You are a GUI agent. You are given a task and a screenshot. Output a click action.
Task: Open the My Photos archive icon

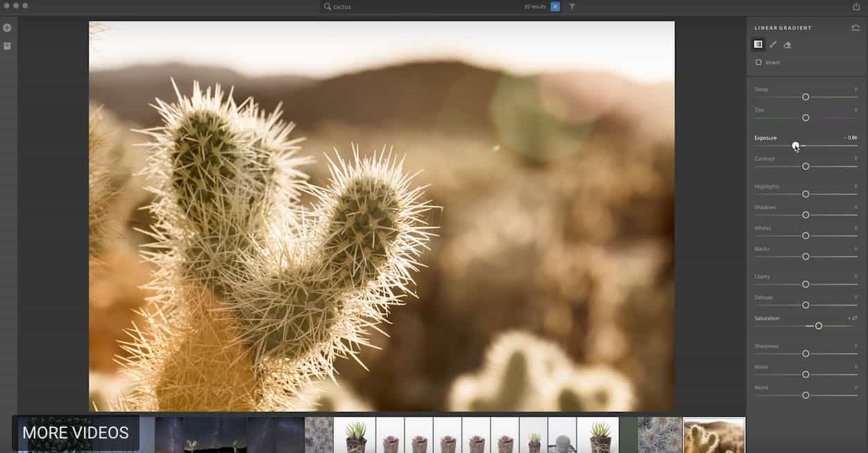click(7, 46)
